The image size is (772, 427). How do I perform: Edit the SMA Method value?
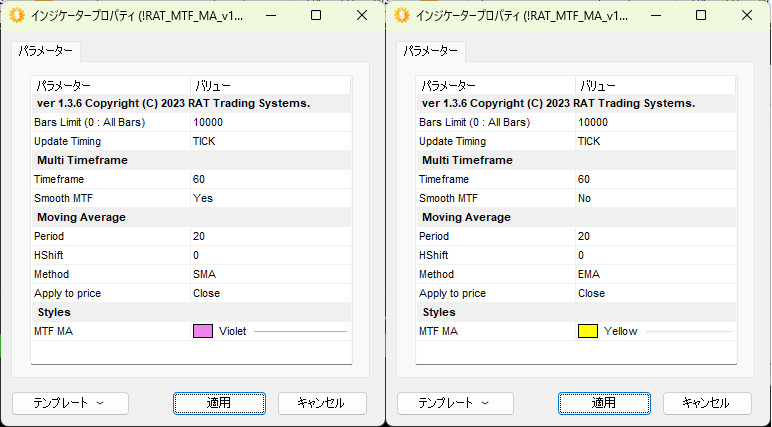pos(204,274)
